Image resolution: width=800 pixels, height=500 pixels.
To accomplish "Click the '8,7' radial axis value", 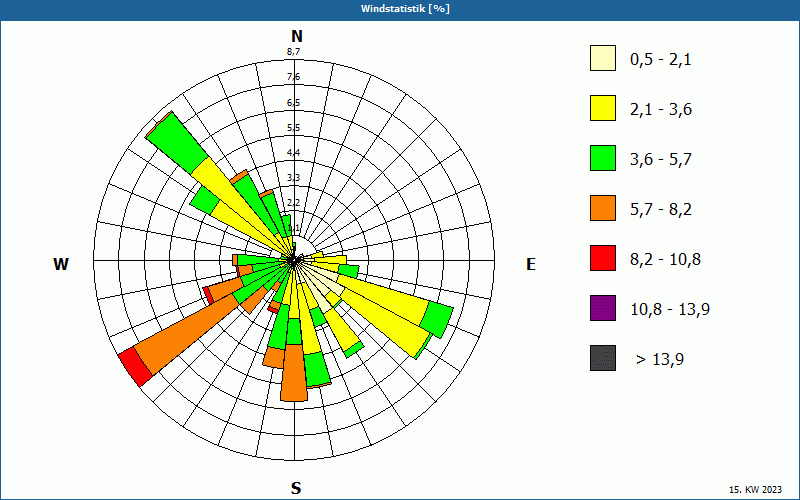I will 293,52.
